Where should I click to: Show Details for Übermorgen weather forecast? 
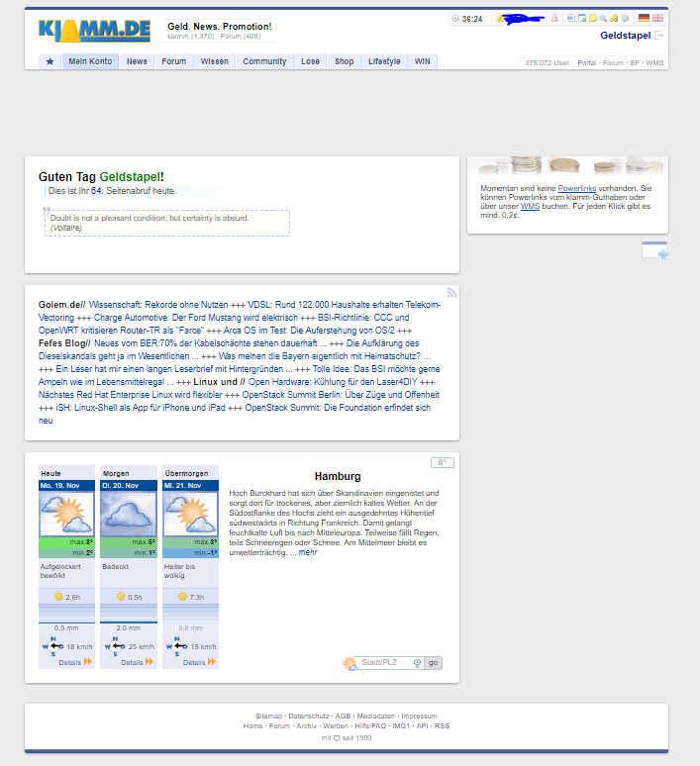click(199, 662)
